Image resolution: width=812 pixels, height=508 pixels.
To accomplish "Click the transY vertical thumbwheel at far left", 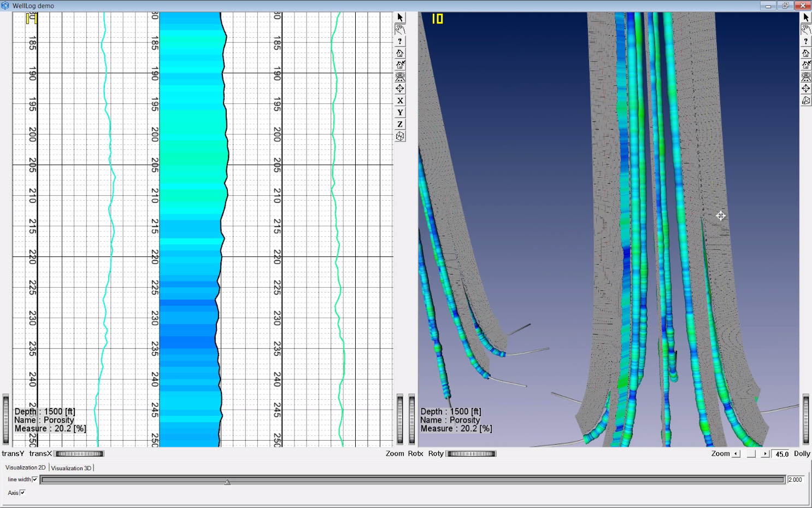I will pyautogui.click(x=6, y=419).
